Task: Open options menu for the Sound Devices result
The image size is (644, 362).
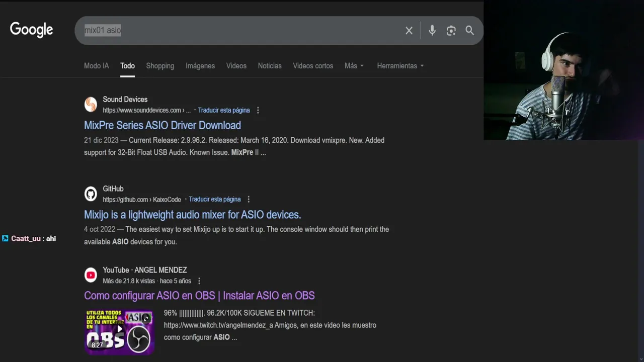Action: click(258, 110)
